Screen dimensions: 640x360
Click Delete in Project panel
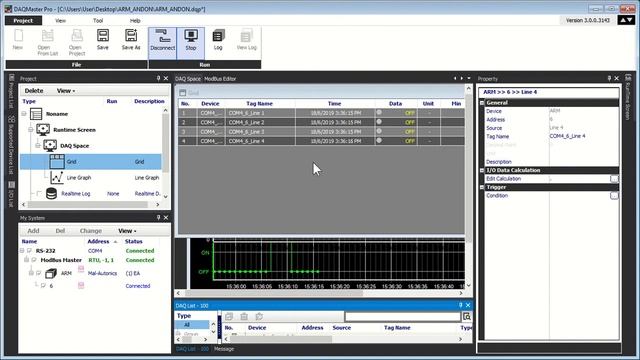tap(34, 91)
